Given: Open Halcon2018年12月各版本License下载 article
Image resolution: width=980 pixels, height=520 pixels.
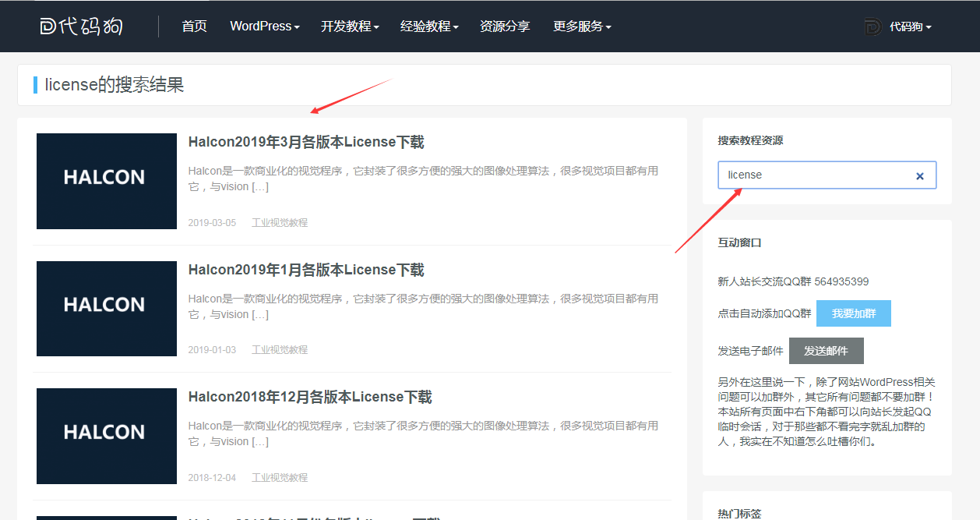Looking at the screenshot, I should tap(310, 398).
